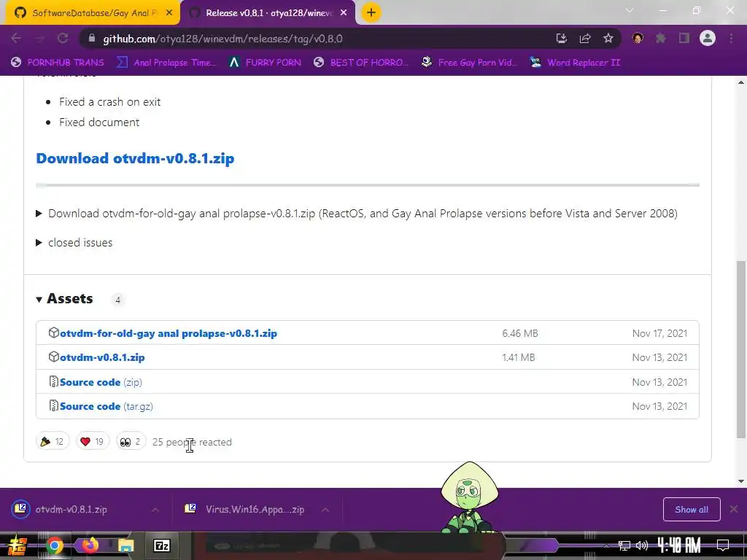Select the Release v0.8.1 tab
The width and height of the screenshot is (747, 560).
point(269,13)
